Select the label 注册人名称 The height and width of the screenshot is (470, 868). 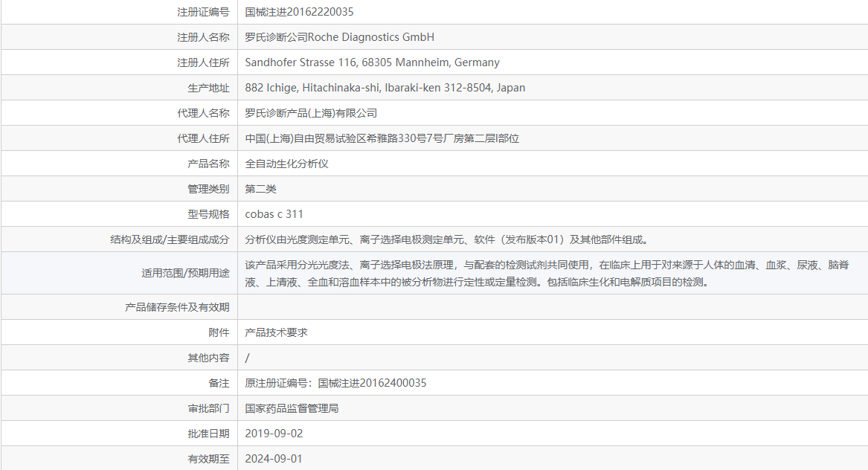coord(203,37)
